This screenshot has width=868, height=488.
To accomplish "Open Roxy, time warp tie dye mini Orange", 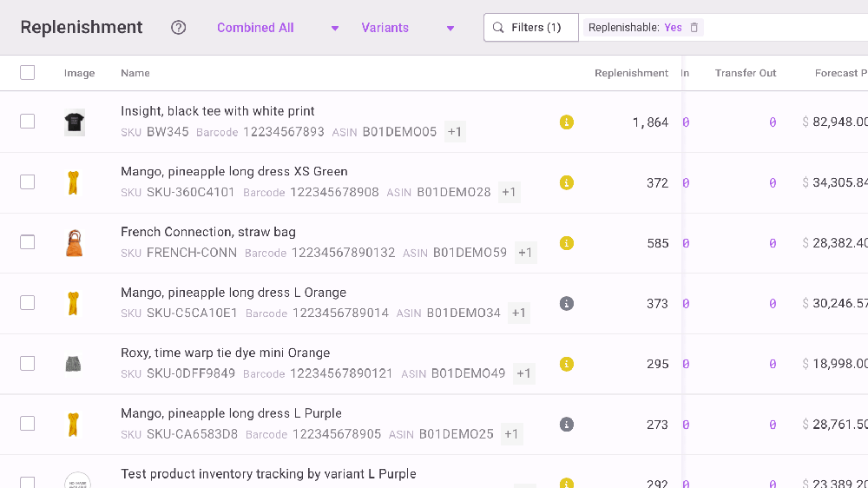I will click(225, 353).
